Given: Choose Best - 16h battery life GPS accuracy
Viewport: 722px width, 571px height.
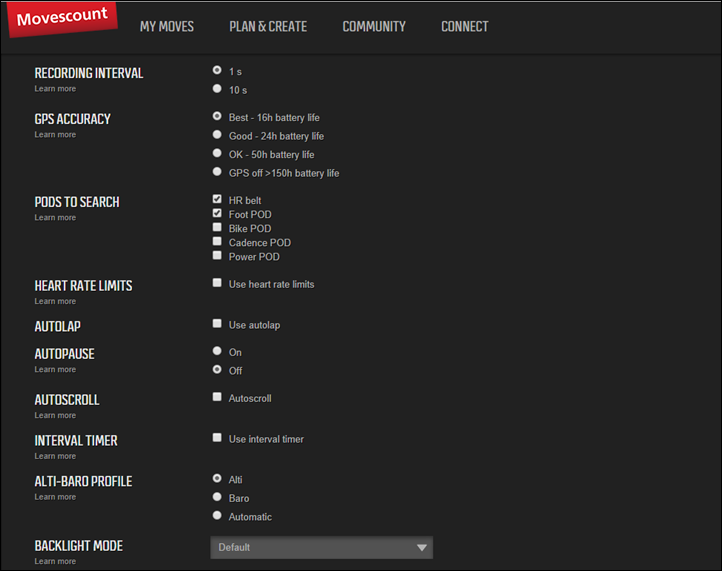Looking at the screenshot, I should pyautogui.click(x=217, y=116).
